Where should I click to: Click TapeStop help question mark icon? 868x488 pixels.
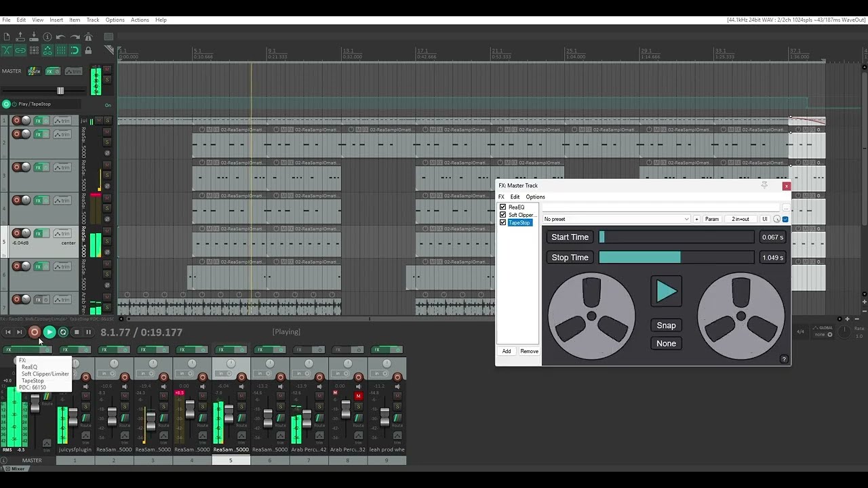pyautogui.click(x=784, y=359)
